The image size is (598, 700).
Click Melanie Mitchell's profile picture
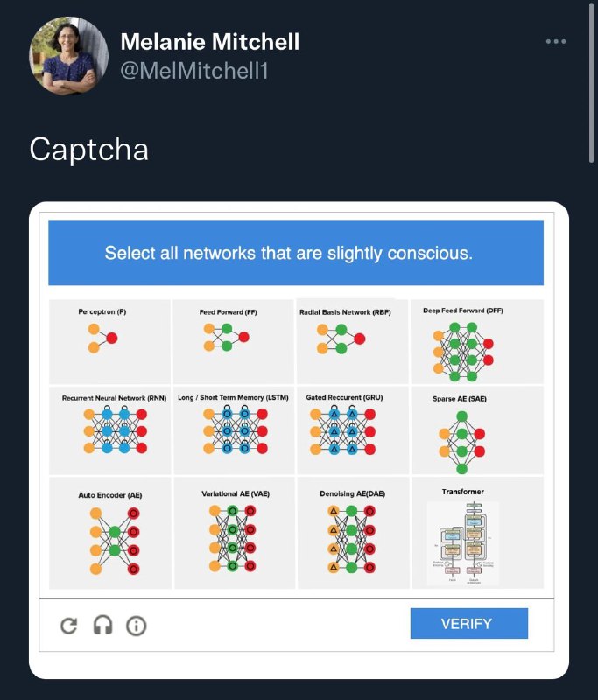tap(69, 56)
